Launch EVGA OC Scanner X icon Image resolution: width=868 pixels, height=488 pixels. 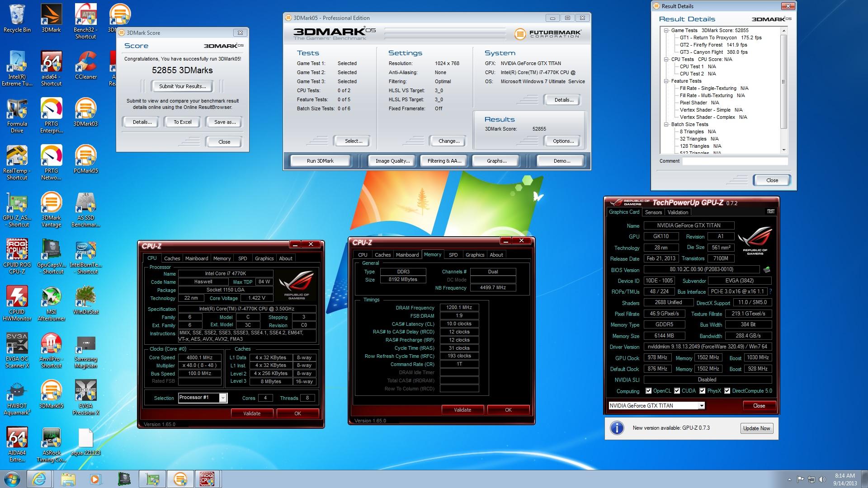[x=17, y=350]
